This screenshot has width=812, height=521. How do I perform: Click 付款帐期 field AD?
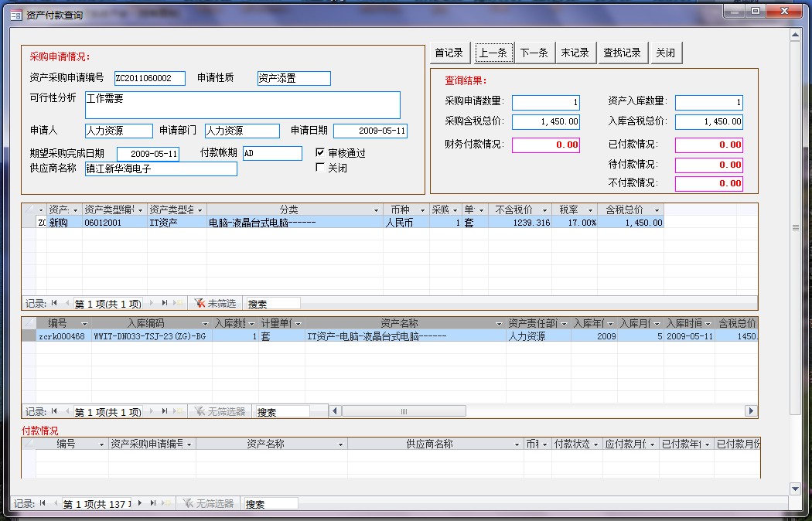(x=272, y=153)
